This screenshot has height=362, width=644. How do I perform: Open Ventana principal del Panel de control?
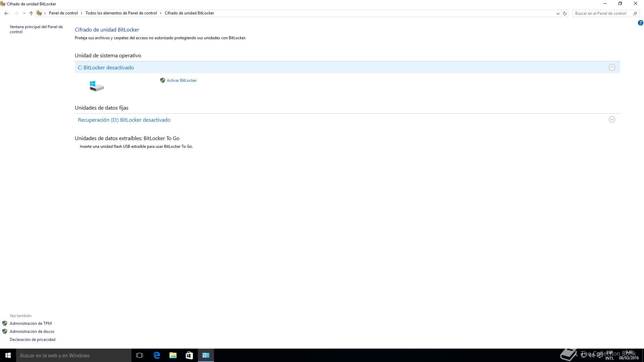36,29
